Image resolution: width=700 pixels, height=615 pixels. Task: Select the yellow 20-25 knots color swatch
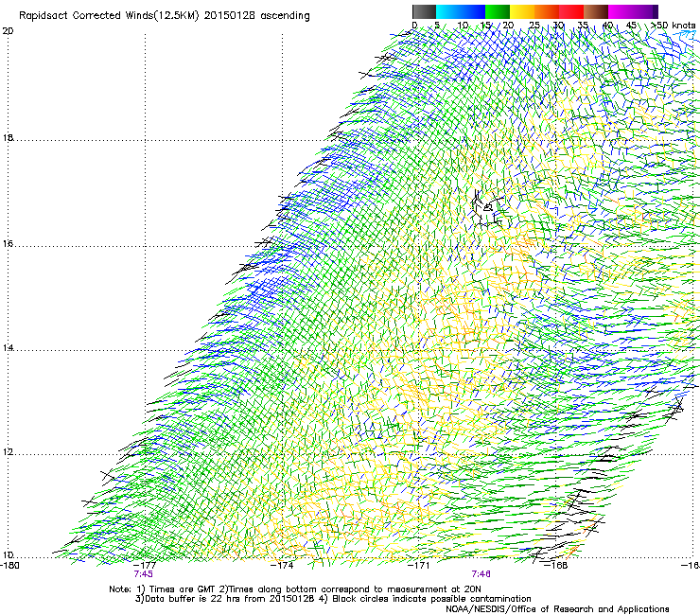tap(522, 11)
